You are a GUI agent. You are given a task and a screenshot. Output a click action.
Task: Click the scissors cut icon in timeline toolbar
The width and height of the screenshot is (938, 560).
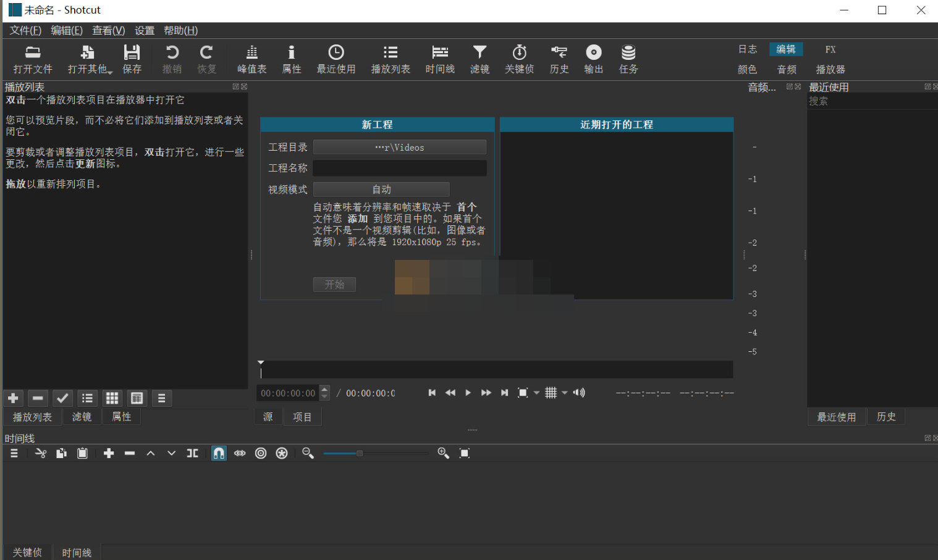(41, 453)
